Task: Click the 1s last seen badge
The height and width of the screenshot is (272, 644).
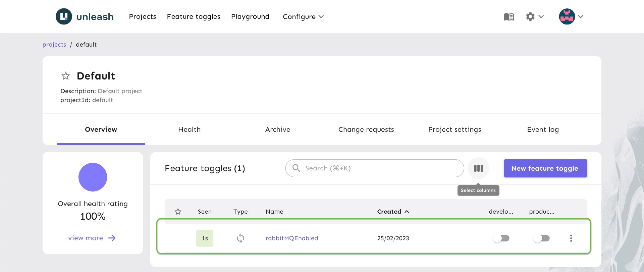Action: 205,238
